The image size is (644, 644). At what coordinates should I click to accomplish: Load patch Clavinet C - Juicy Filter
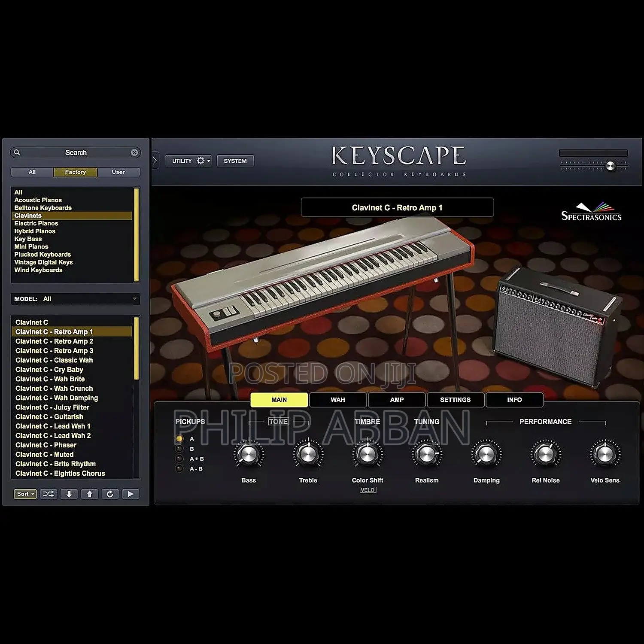pyautogui.click(x=72, y=407)
